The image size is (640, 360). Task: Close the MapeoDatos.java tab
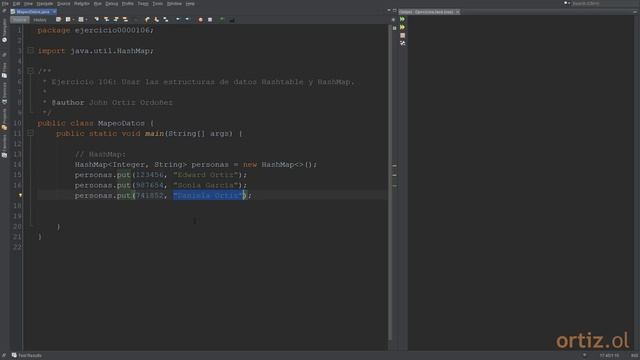tap(54, 12)
